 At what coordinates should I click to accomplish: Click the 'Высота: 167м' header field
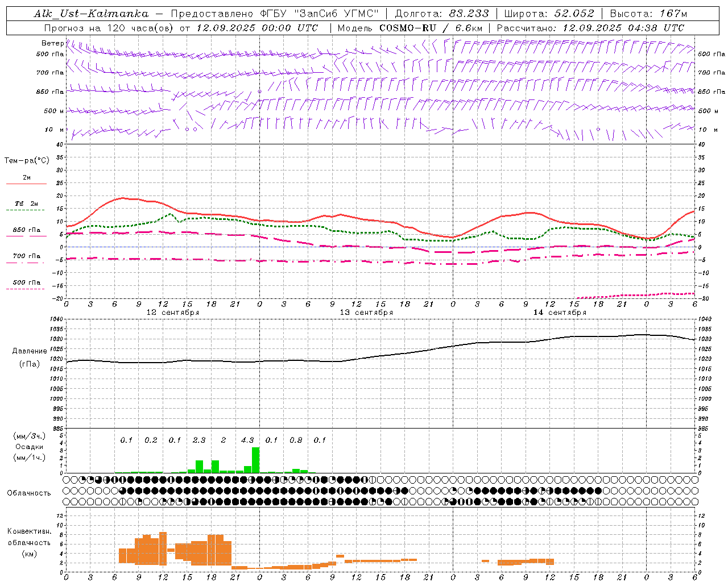click(x=648, y=14)
